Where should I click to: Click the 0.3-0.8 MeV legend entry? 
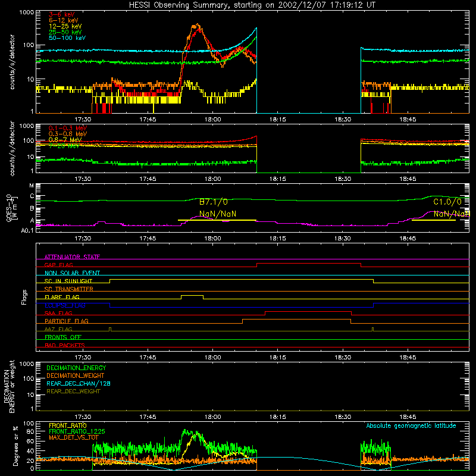tap(68, 134)
